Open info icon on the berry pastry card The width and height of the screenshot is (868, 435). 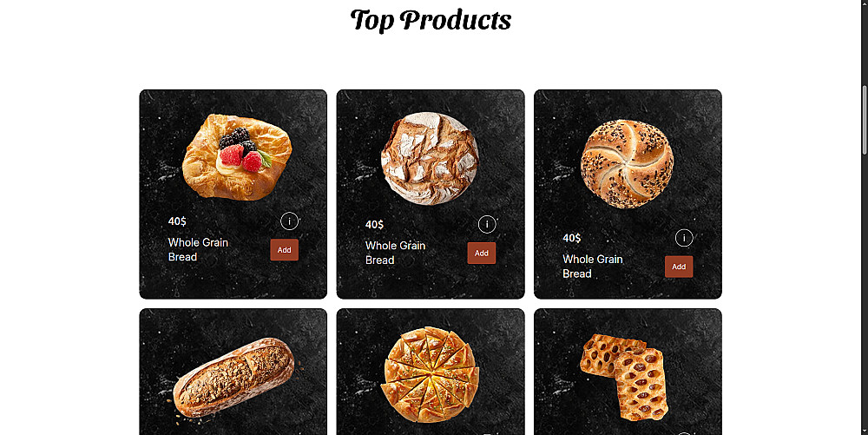pos(290,221)
